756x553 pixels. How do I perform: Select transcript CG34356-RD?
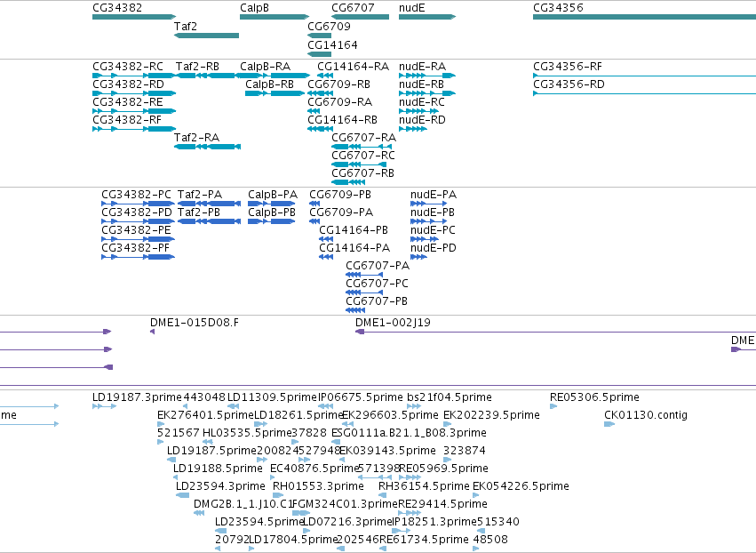point(569,84)
